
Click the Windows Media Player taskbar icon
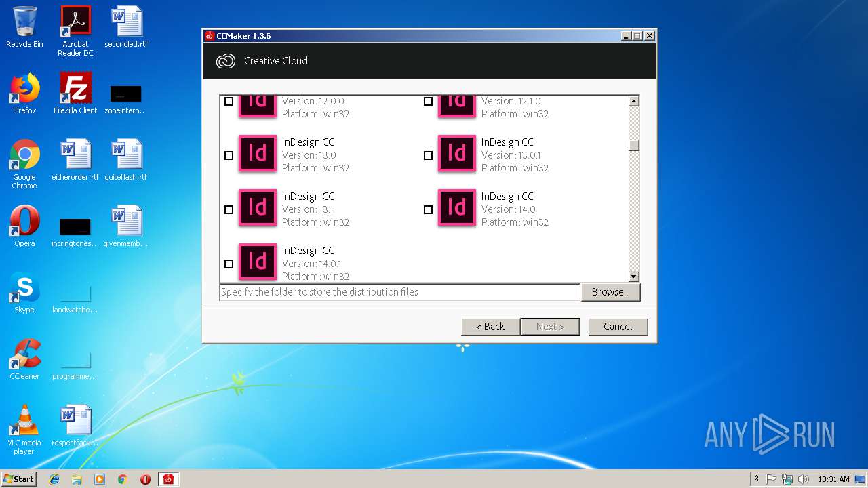coord(100,479)
